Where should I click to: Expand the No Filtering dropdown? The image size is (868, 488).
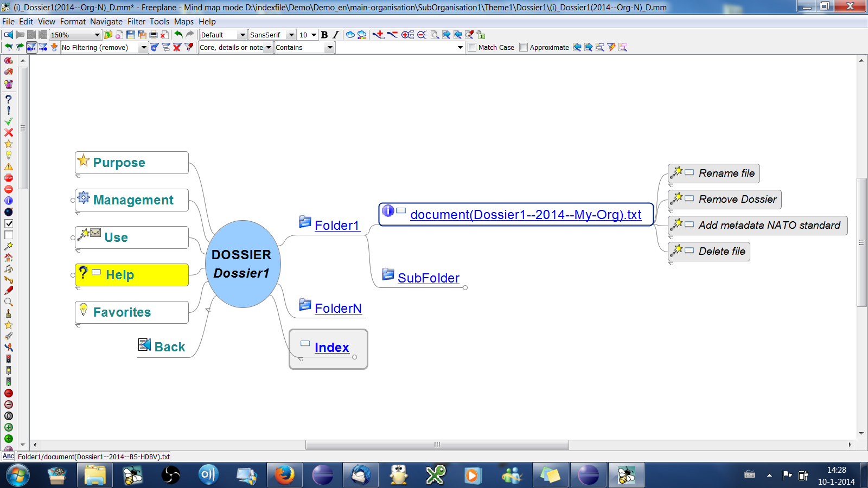144,47
